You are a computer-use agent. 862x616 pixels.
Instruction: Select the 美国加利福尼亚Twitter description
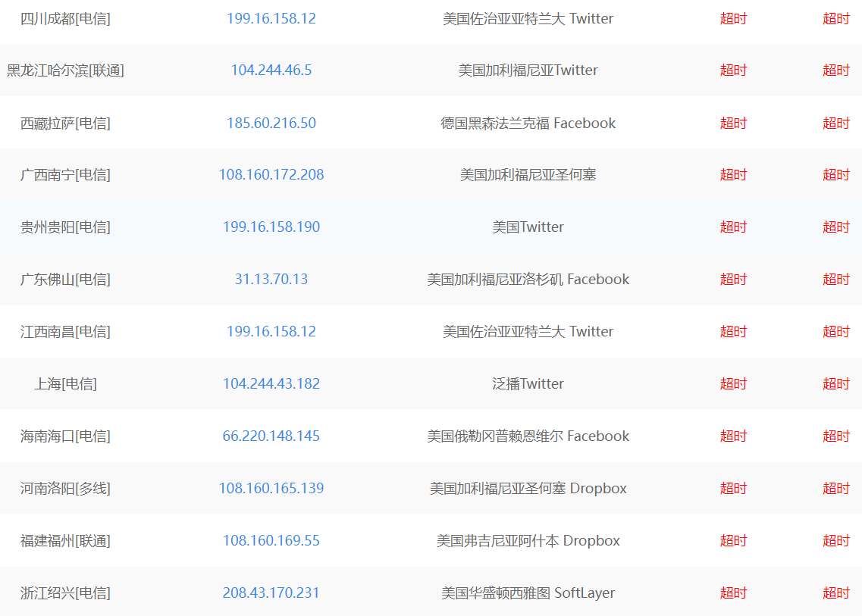pos(528,70)
